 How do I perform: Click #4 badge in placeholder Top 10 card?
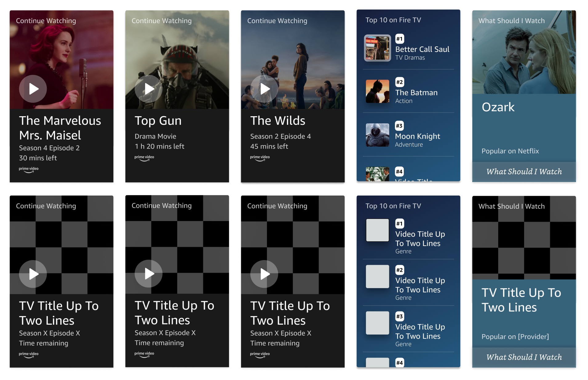pos(399,362)
